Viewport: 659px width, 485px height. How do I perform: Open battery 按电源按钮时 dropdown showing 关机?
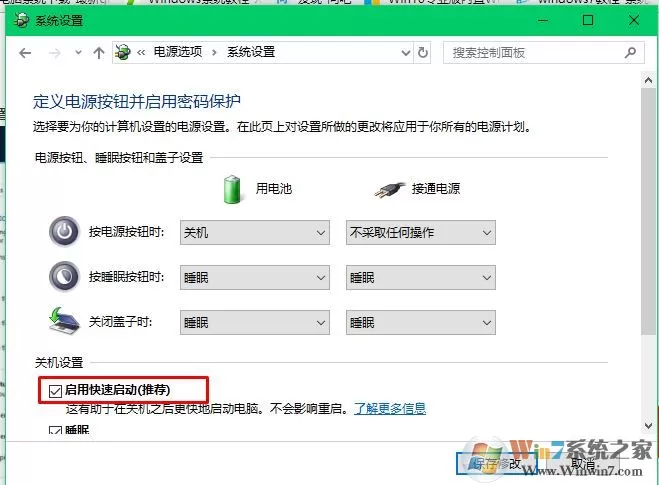coord(255,232)
